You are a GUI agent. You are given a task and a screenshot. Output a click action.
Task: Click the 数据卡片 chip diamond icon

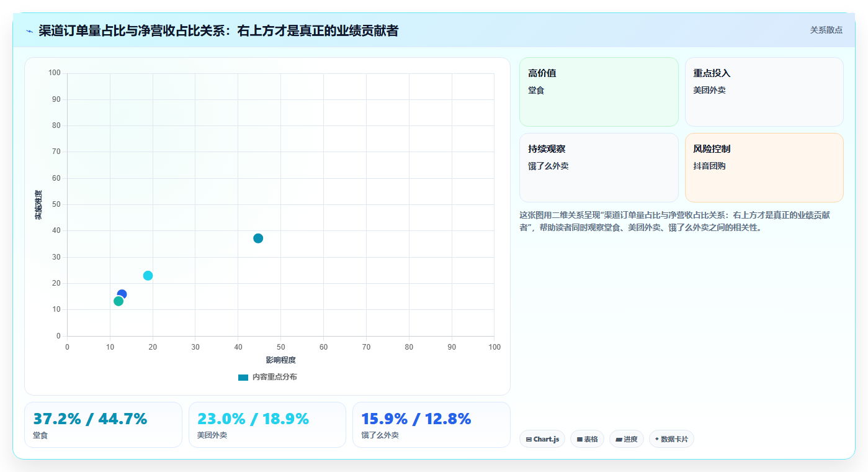point(657,438)
